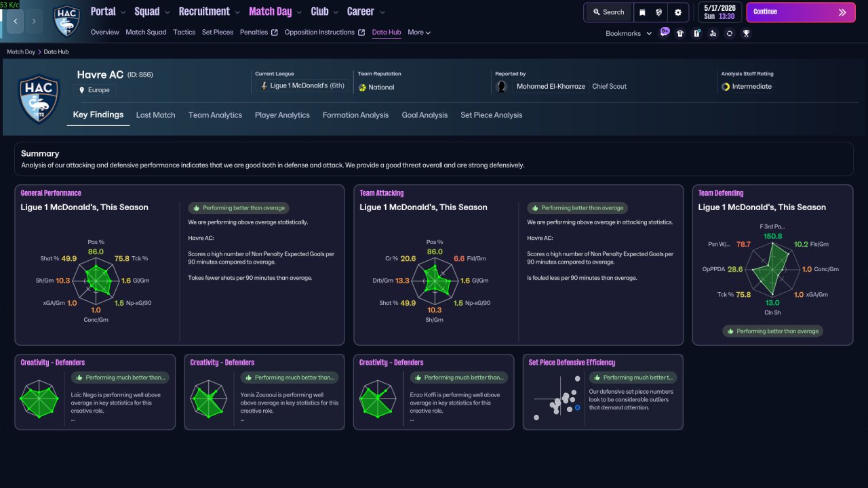The height and width of the screenshot is (488, 868).
Task: Select the Key Findings tab
Action: 98,115
